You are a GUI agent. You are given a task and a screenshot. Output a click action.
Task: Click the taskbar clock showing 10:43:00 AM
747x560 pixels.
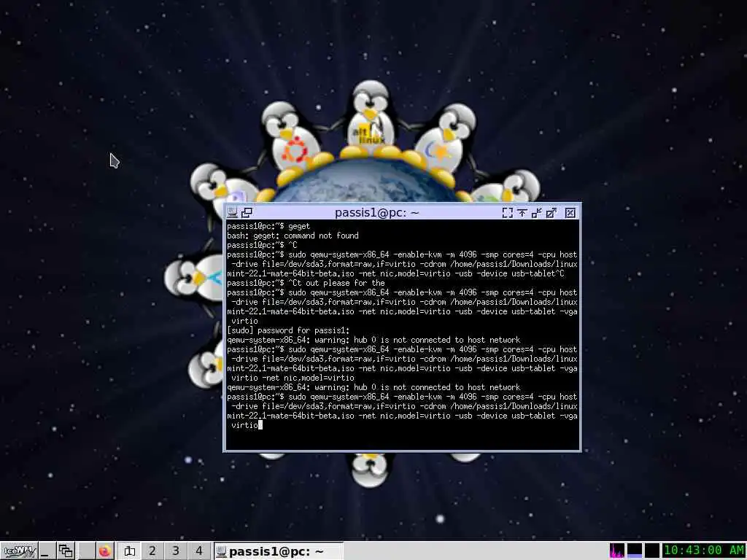point(704,551)
